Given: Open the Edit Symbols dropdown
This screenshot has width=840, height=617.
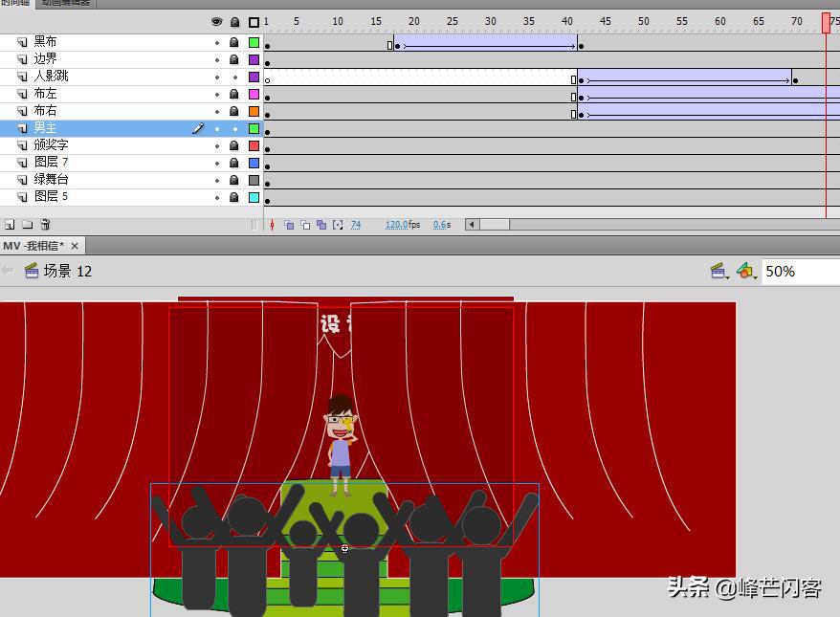Looking at the screenshot, I should [x=746, y=272].
